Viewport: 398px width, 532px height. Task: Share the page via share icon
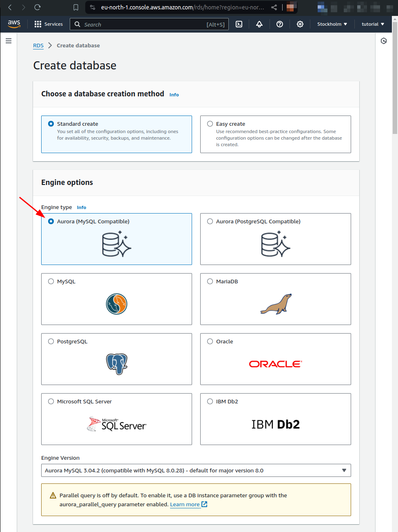tap(274, 7)
